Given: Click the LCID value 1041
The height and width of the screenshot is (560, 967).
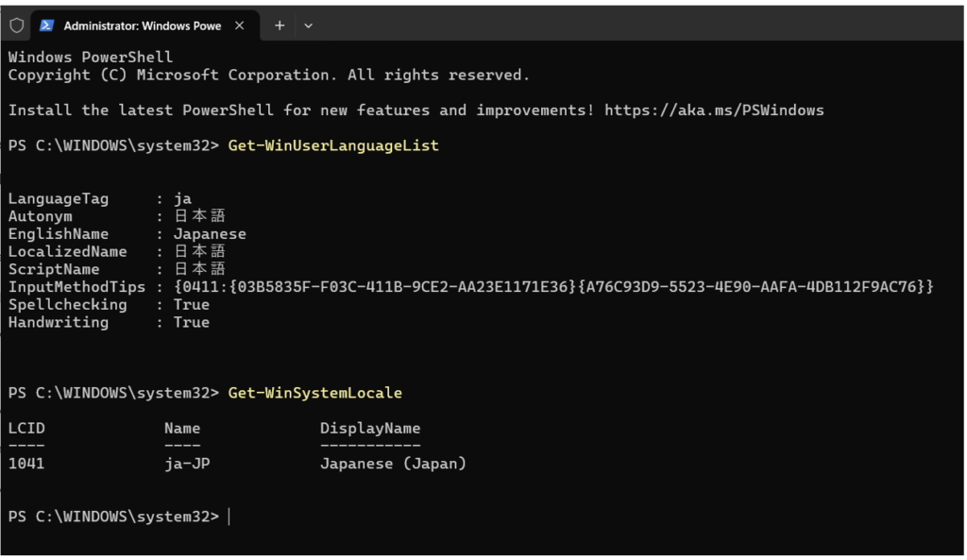Looking at the screenshot, I should tap(25, 464).
